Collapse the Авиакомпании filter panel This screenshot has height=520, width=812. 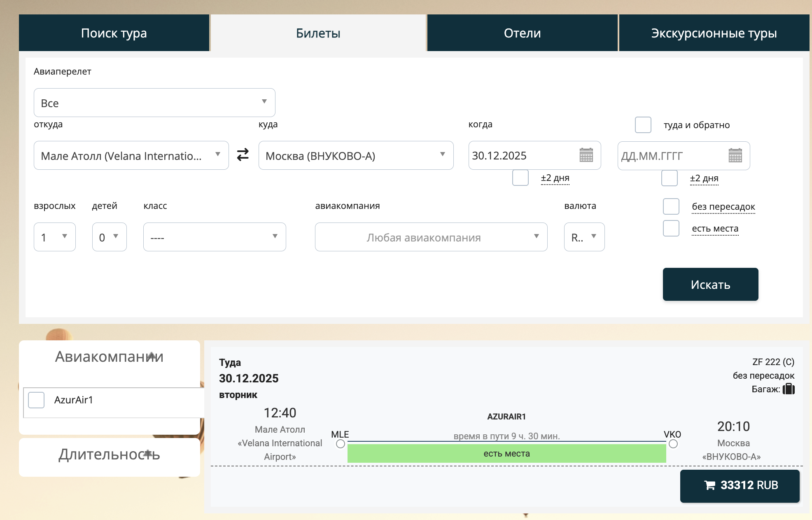coord(152,356)
